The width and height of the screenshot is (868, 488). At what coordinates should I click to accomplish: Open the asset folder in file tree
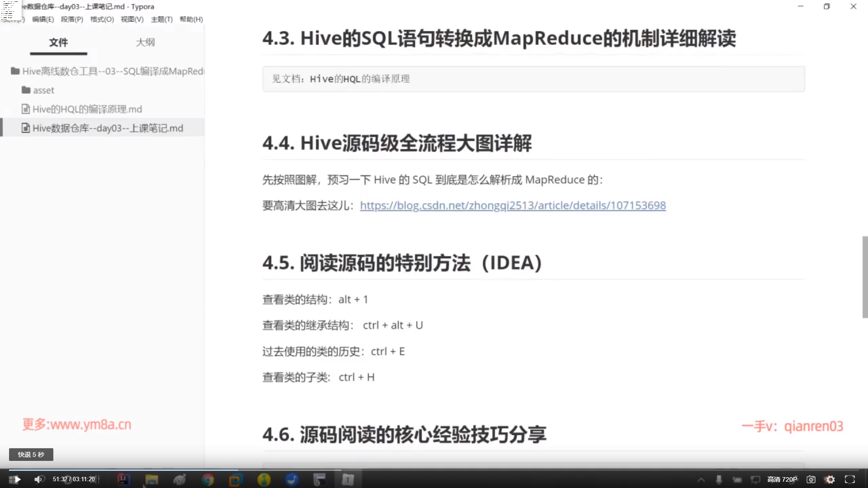point(43,90)
